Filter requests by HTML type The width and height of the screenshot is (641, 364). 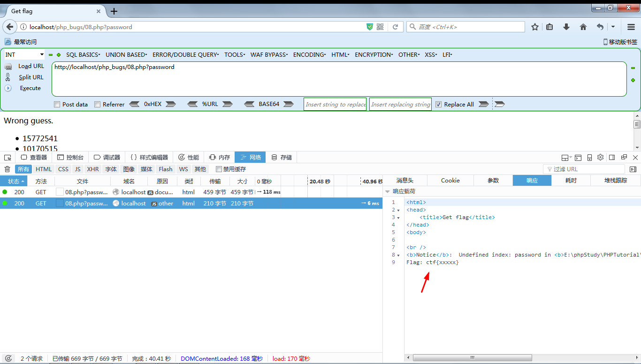click(44, 169)
